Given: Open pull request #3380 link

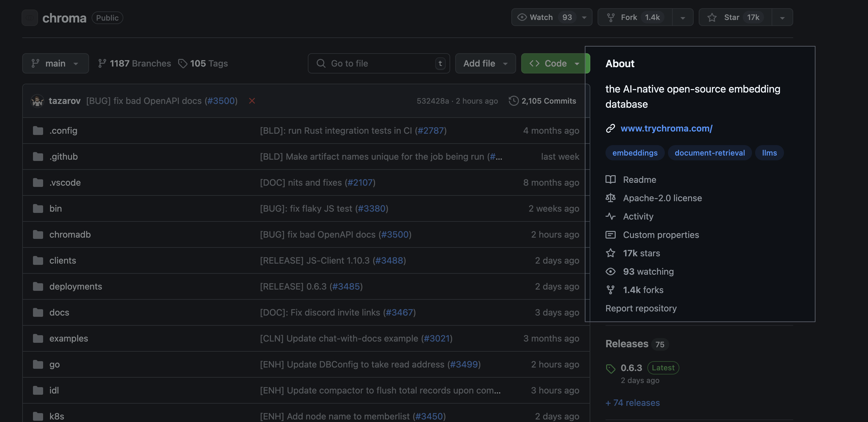Looking at the screenshot, I should click(x=371, y=208).
